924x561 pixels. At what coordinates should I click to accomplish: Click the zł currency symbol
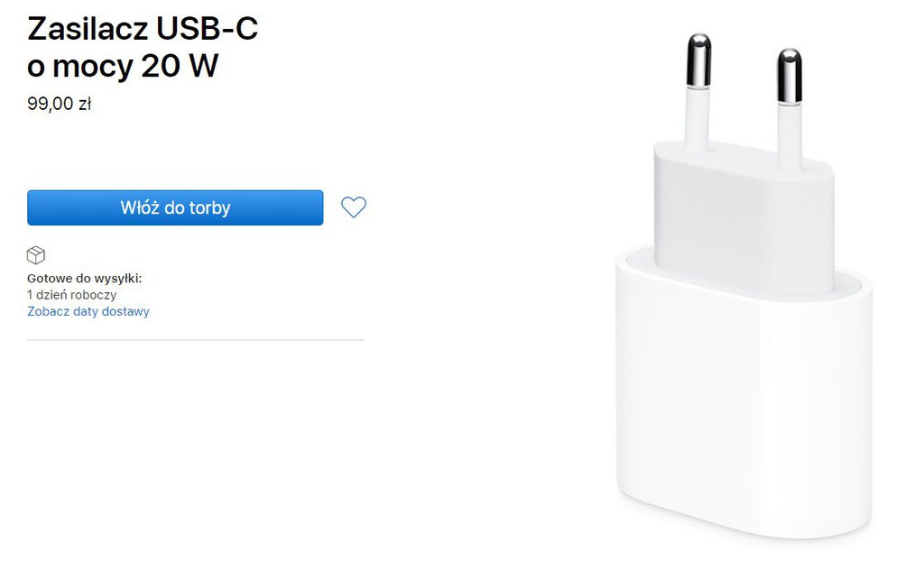point(85,105)
